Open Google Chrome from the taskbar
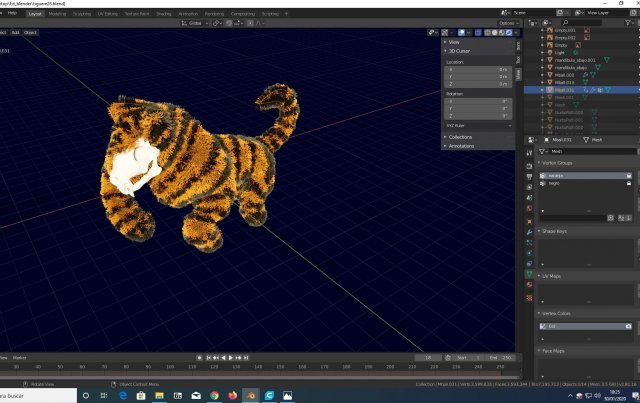The image size is (640, 403). coord(214,395)
